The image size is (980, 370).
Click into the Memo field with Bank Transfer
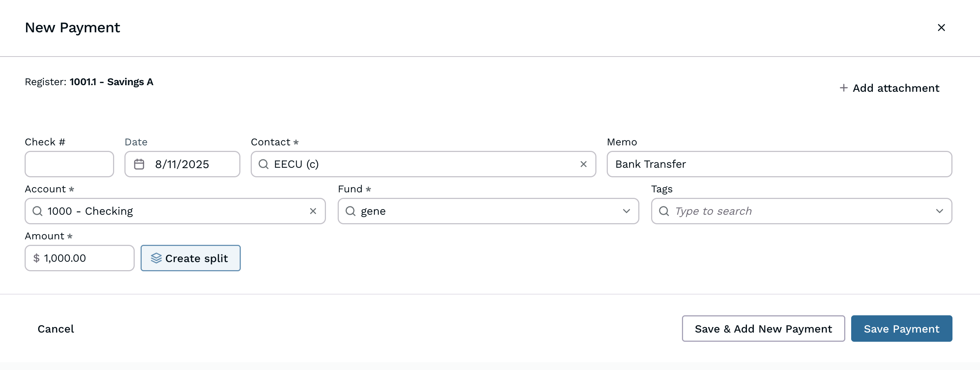779,164
